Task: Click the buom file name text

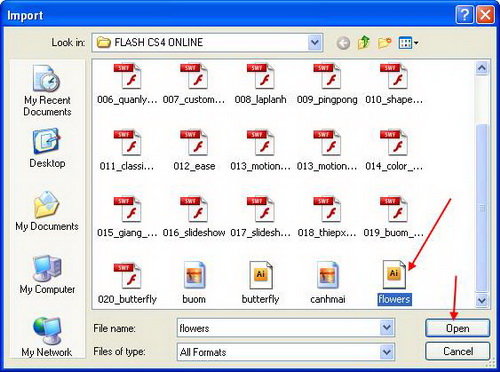Action: 194,299
